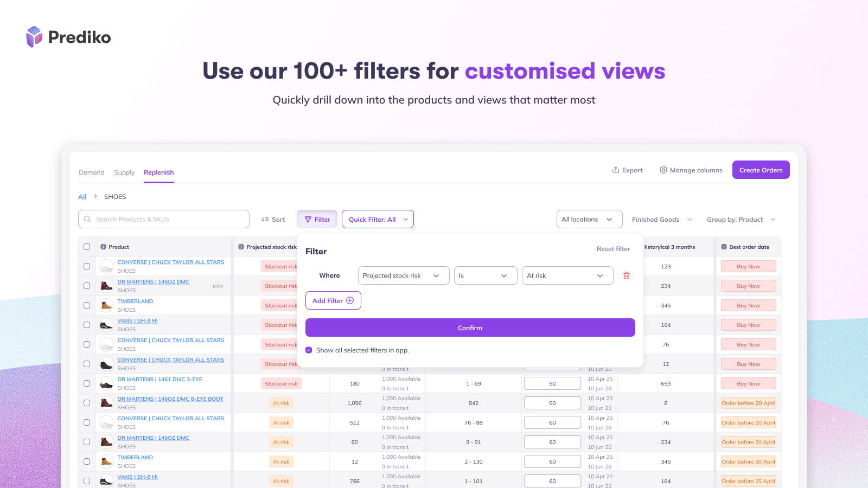Click shoe thumbnail in first TIMBERLAND row

coord(106,305)
